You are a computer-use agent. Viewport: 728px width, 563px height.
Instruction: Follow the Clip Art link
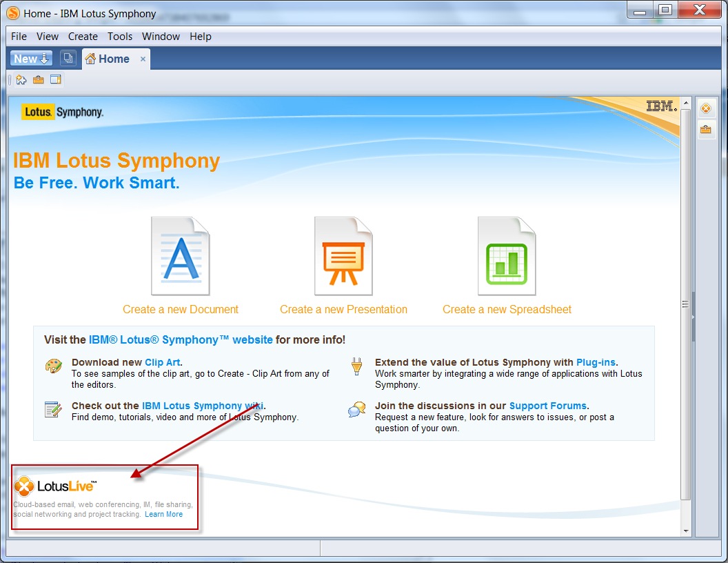163,362
